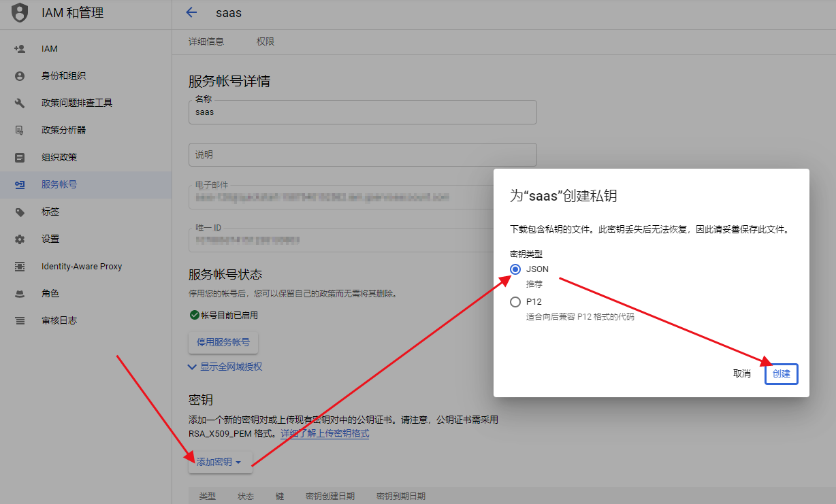This screenshot has height=504, width=836.
Task: Click the 为"saas"创建私钥 dialog title
Action: pyautogui.click(x=564, y=197)
